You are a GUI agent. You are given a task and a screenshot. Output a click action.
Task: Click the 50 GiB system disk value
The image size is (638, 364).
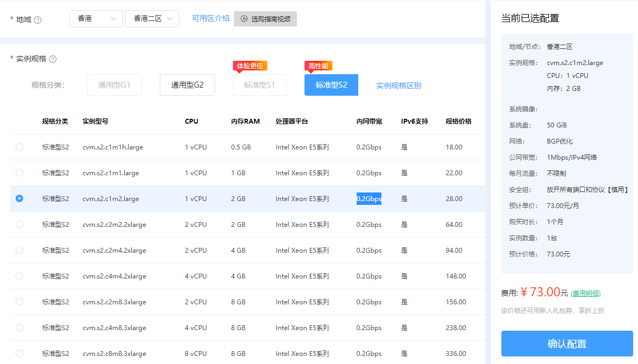[x=557, y=125]
